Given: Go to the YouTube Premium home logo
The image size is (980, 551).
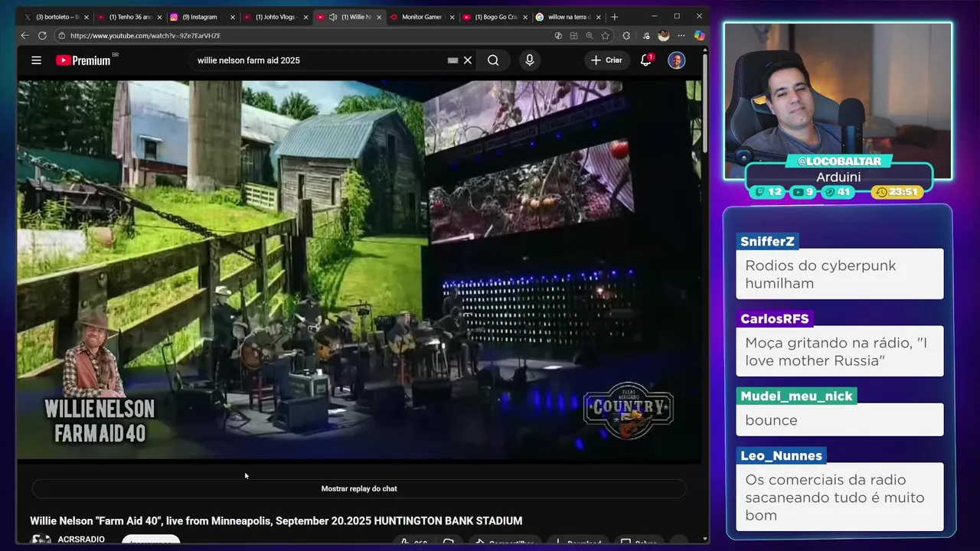Looking at the screenshot, I should pos(84,60).
